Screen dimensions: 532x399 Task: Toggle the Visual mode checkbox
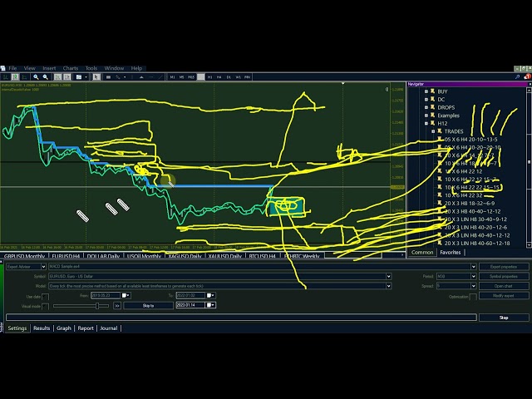coord(44,305)
